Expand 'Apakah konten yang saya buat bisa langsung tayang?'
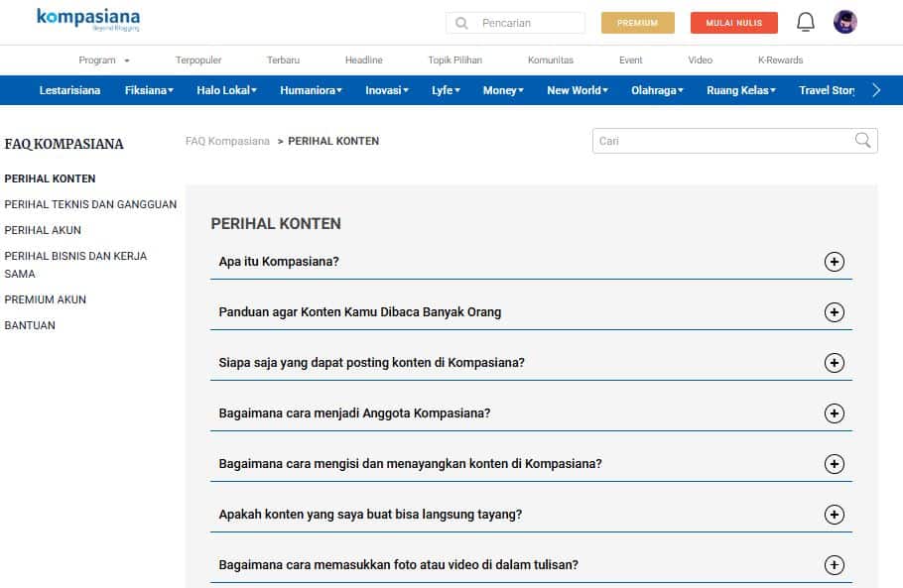This screenshot has width=903, height=588. [x=835, y=514]
